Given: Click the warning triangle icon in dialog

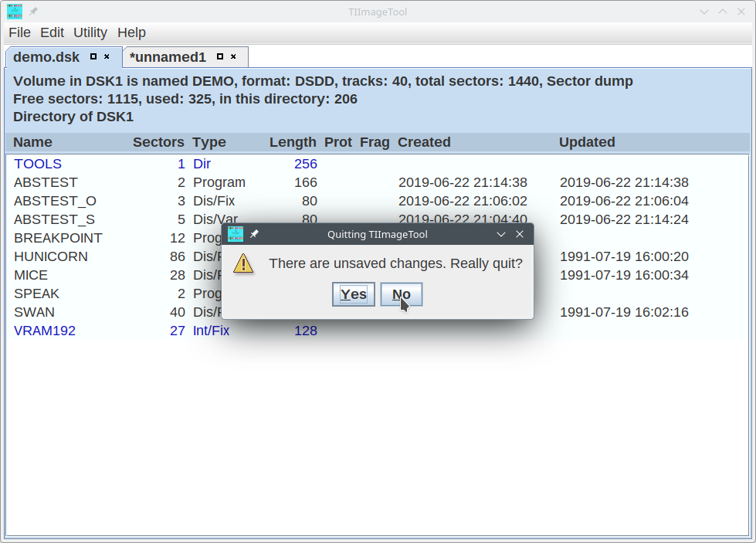Looking at the screenshot, I should 243,263.
